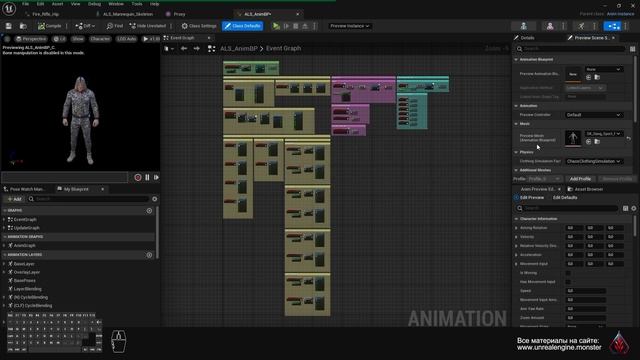Switch to the ALS_Mannequin_Skeleton tab
Image resolution: width=640 pixels, height=360 pixels.
coord(128,14)
